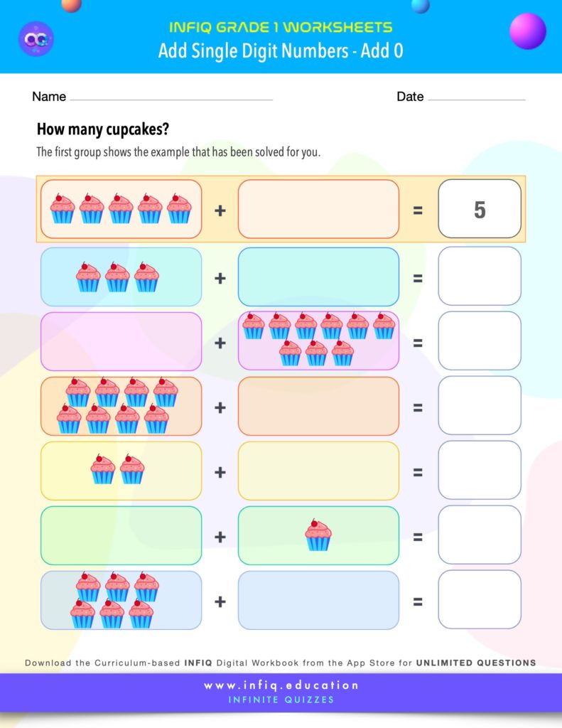
Task: Click the empty orange box in example row
Action: [x=318, y=209]
